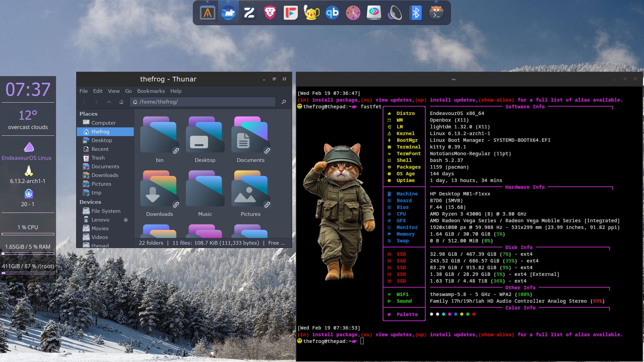Screen dimensions: 644x362
Task: Open the bin folder icon
Action: pos(160,134)
